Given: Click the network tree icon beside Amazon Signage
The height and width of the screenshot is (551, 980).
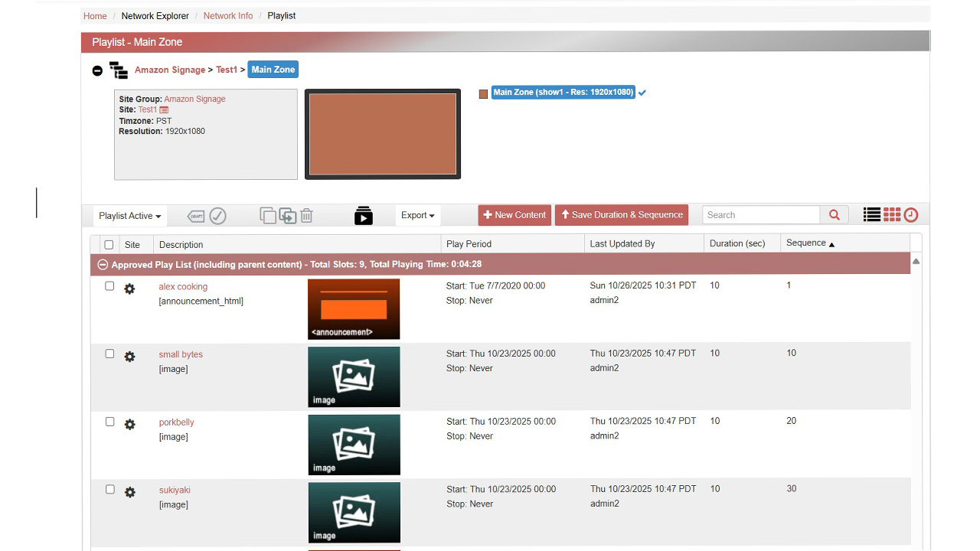Looking at the screenshot, I should tap(119, 70).
